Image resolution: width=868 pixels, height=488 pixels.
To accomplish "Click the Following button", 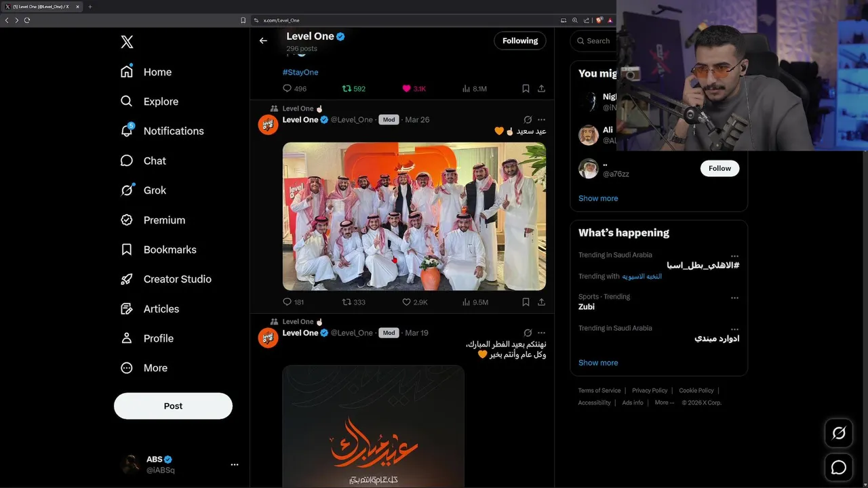I will coord(520,41).
